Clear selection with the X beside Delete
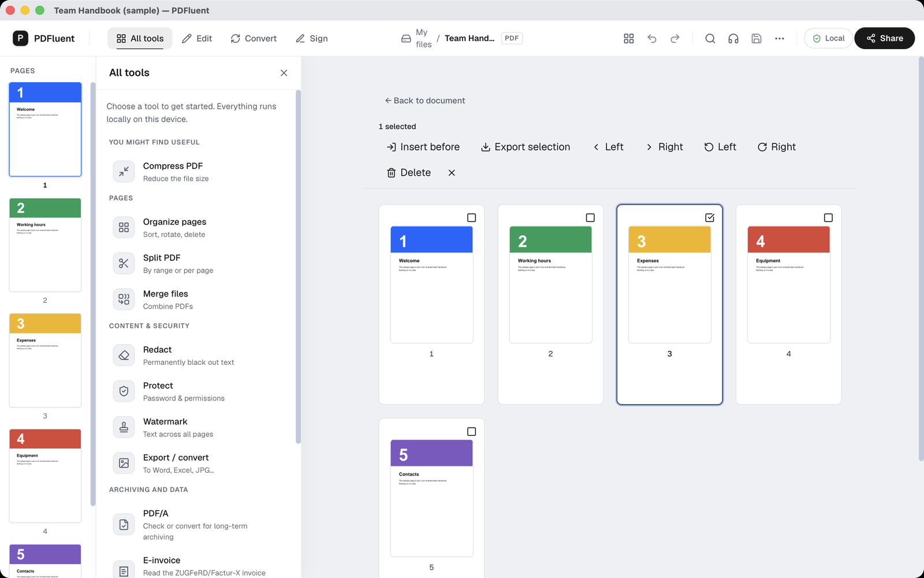Screen dimensions: 924x578 click(452, 173)
